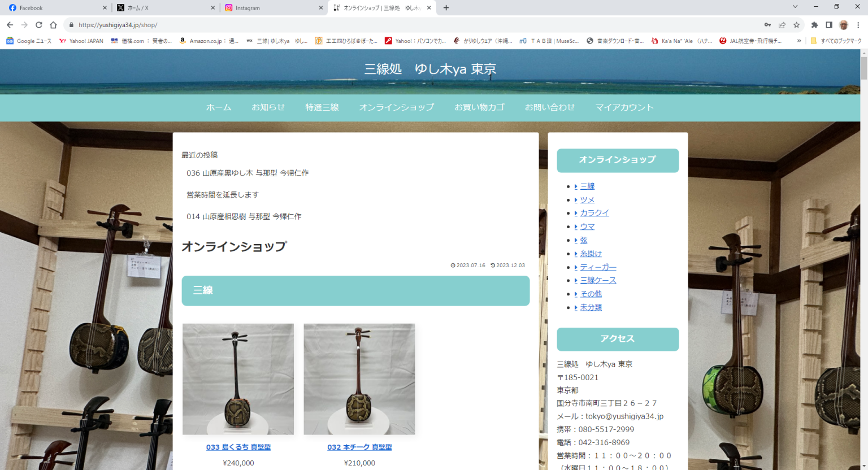868x470 pixels.
Task: Select 特選三線 in navigation bar
Action: coord(322,107)
